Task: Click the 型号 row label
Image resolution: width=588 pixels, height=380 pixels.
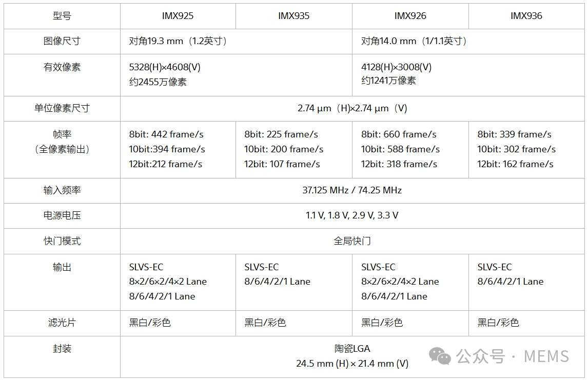Action: click(62, 16)
